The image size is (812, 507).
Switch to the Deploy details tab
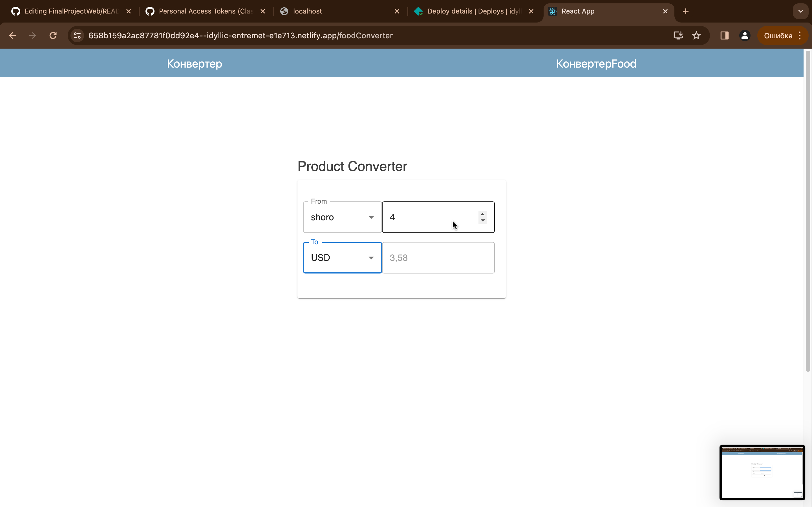coord(473,11)
